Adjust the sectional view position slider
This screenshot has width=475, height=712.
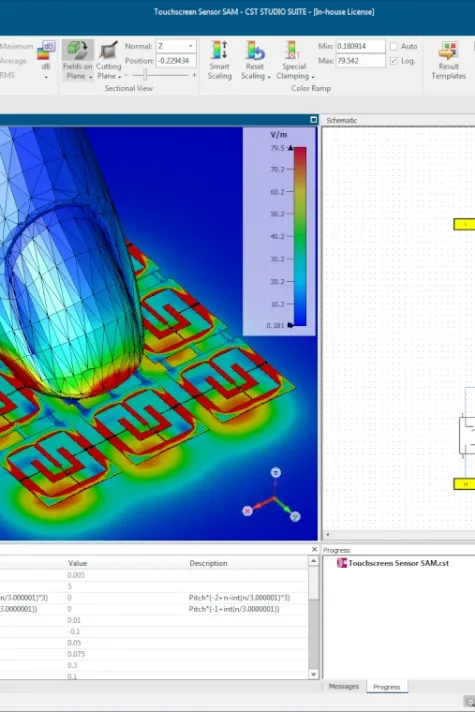(145, 75)
